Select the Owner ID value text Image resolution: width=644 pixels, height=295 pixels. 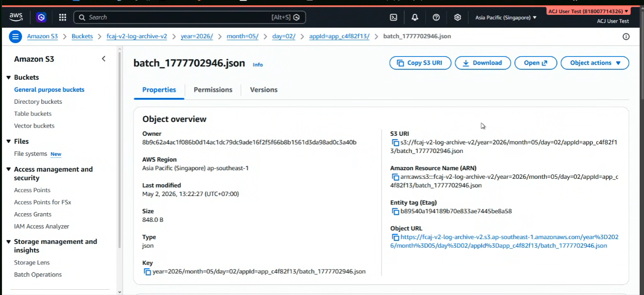250,142
